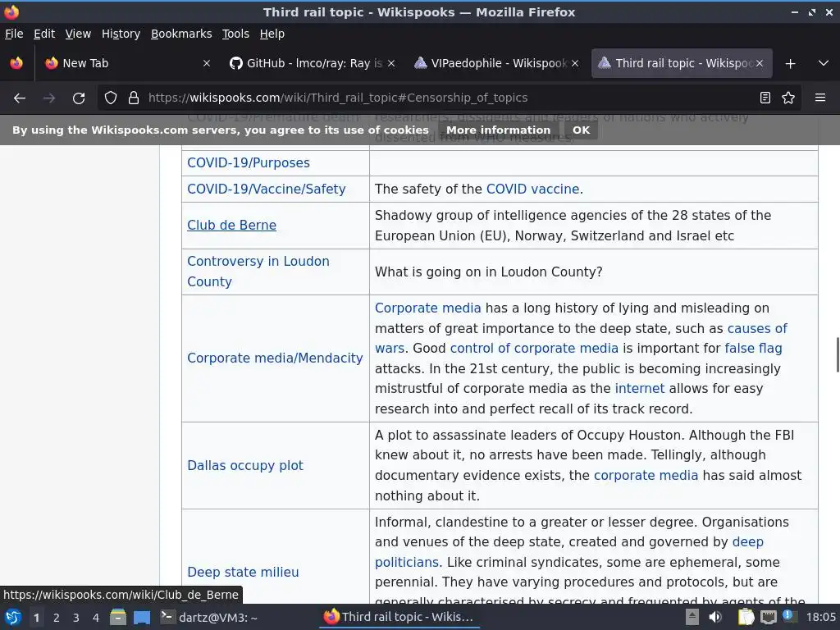This screenshot has width=840, height=630.
Task: Close the VIPaedophile Wikispooks tab
Action: pos(575,63)
